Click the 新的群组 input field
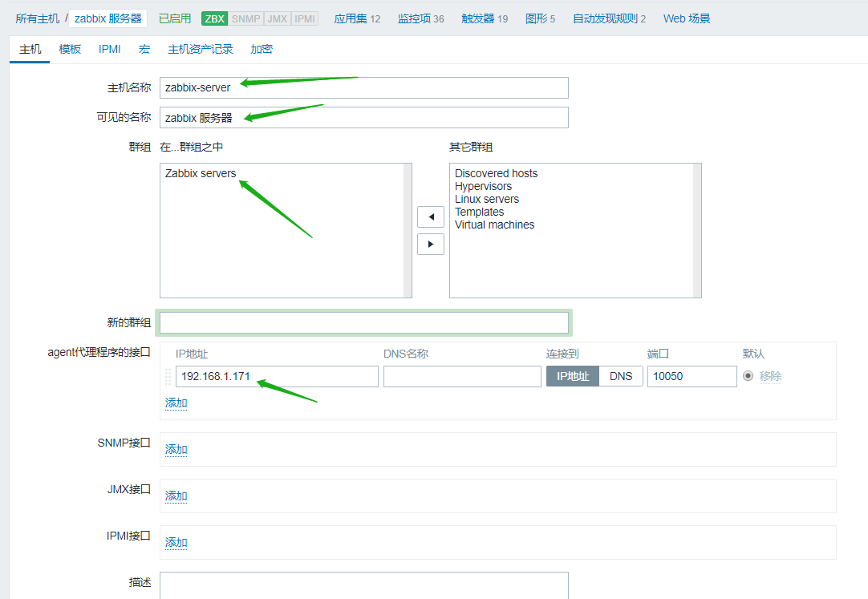Viewport: 868px width, 599px height. tap(363, 322)
